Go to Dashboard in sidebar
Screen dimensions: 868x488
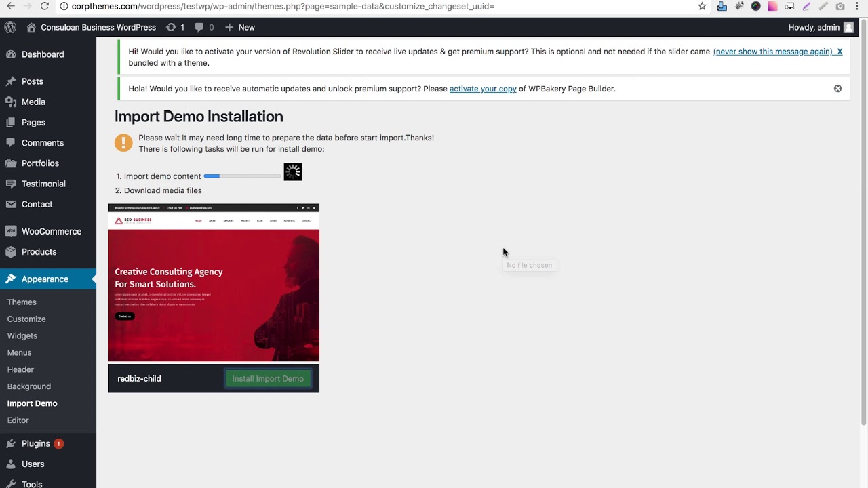tap(43, 54)
